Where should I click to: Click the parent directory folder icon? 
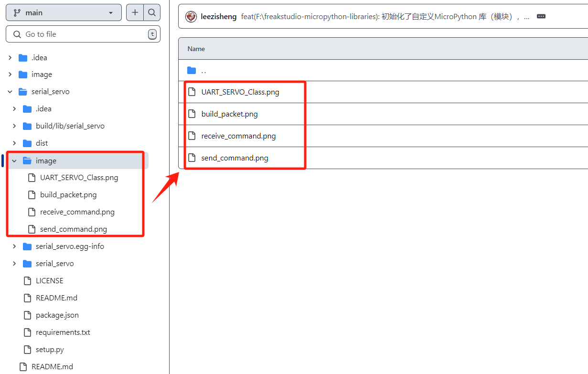tap(192, 71)
